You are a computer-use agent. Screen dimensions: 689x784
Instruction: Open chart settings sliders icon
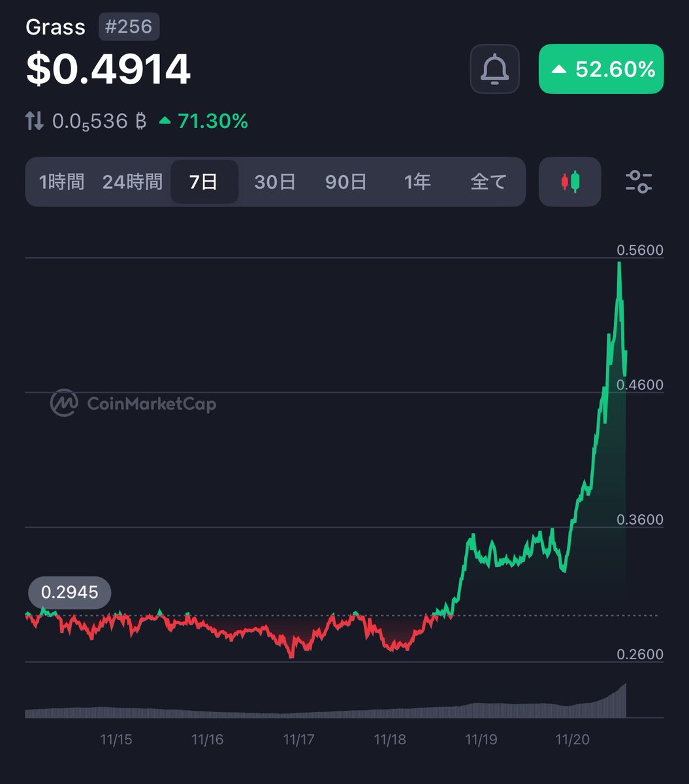tap(639, 182)
